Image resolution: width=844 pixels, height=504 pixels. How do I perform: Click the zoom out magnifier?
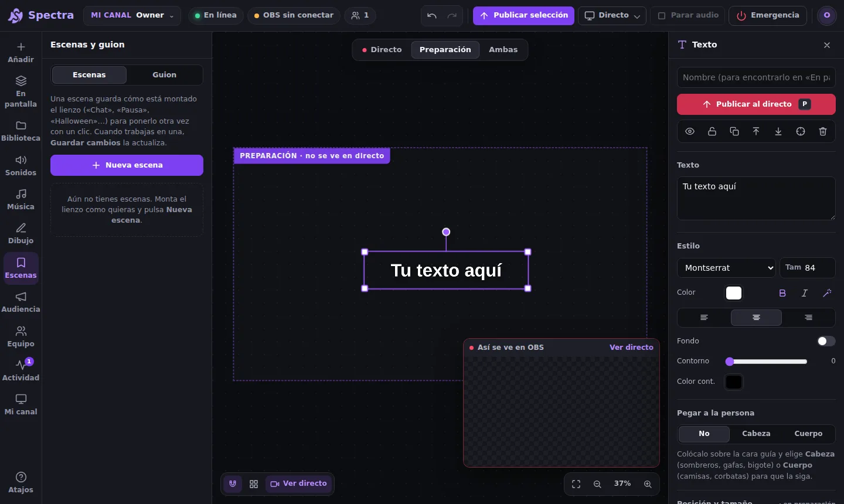click(x=597, y=484)
